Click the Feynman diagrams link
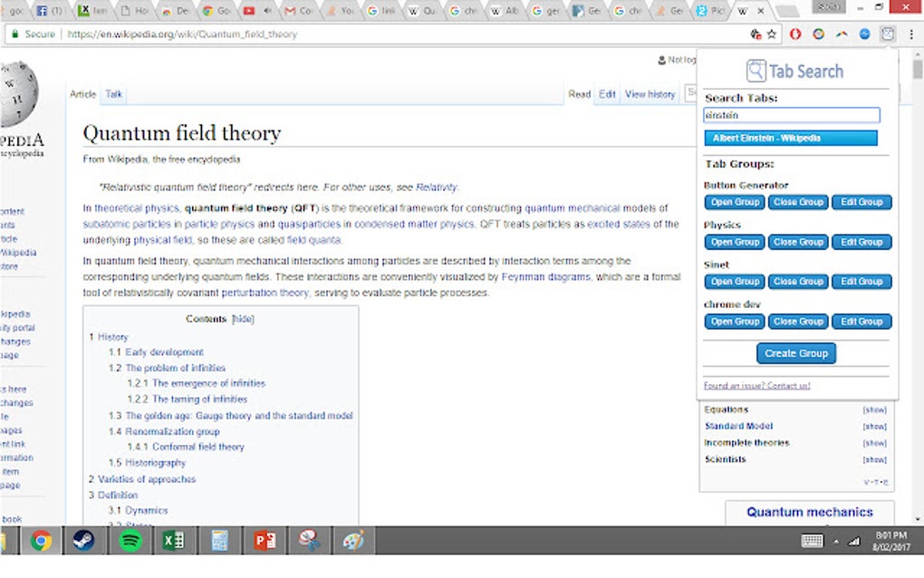The image size is (924, 578). (x=545, y=276)
